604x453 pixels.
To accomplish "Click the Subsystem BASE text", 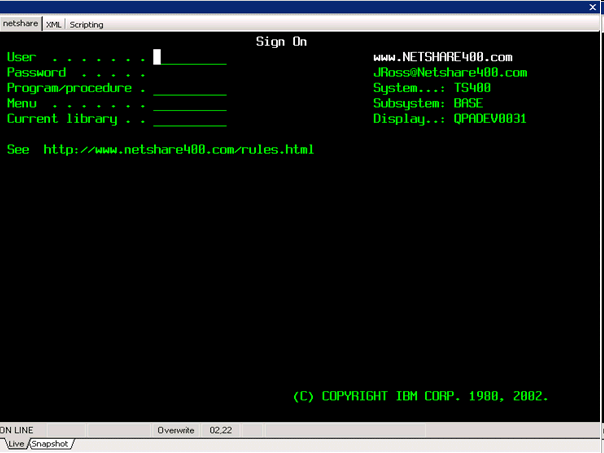I will click(428, 104).
